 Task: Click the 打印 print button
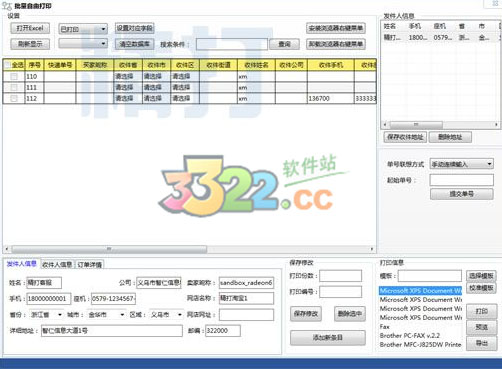482,311
